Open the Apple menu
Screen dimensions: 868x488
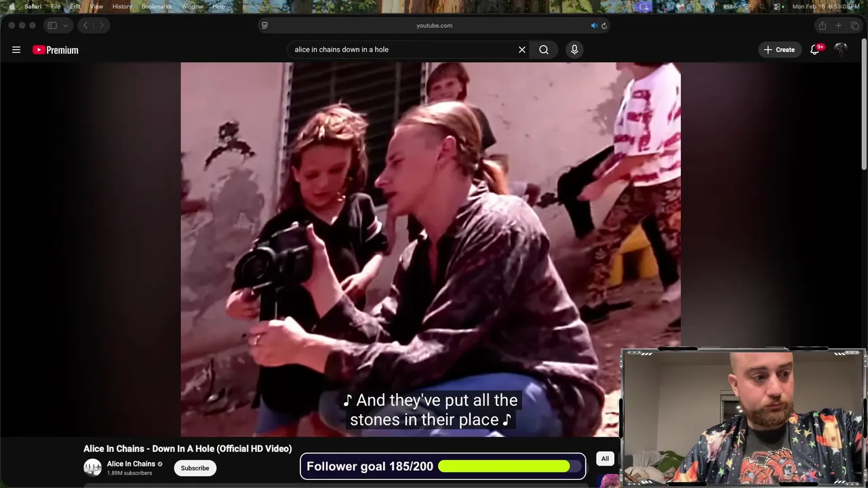[x=12, y=6]
